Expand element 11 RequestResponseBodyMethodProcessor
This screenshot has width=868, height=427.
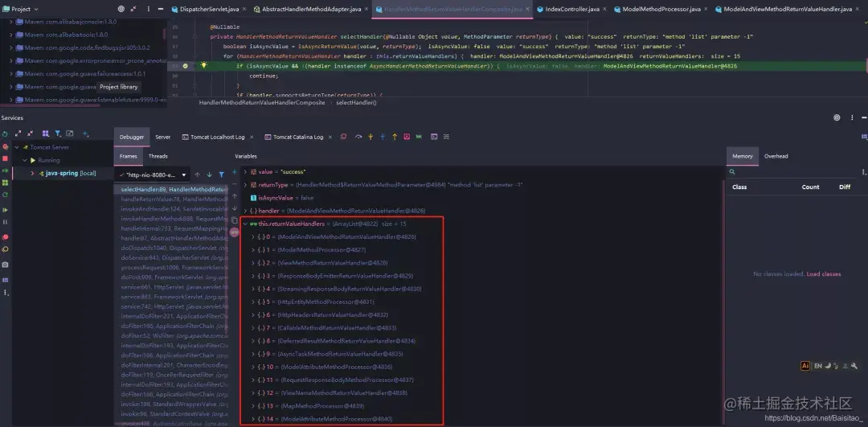click(x=253, y=380)
